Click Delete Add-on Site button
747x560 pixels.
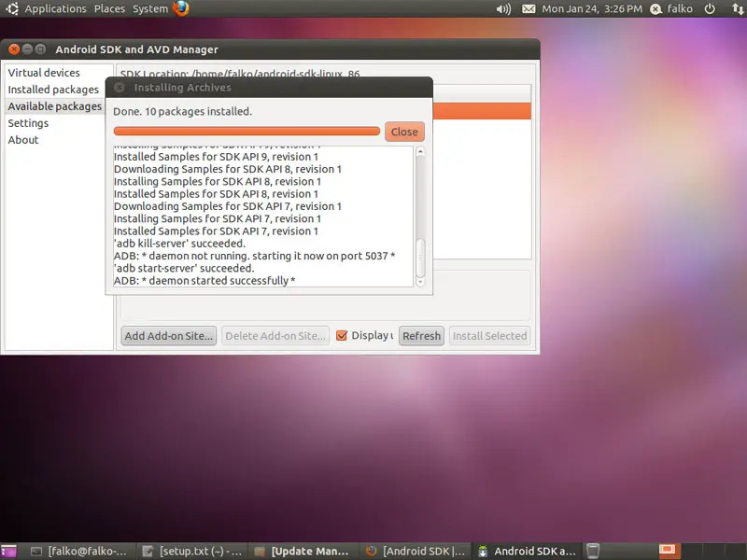point(275,336)
